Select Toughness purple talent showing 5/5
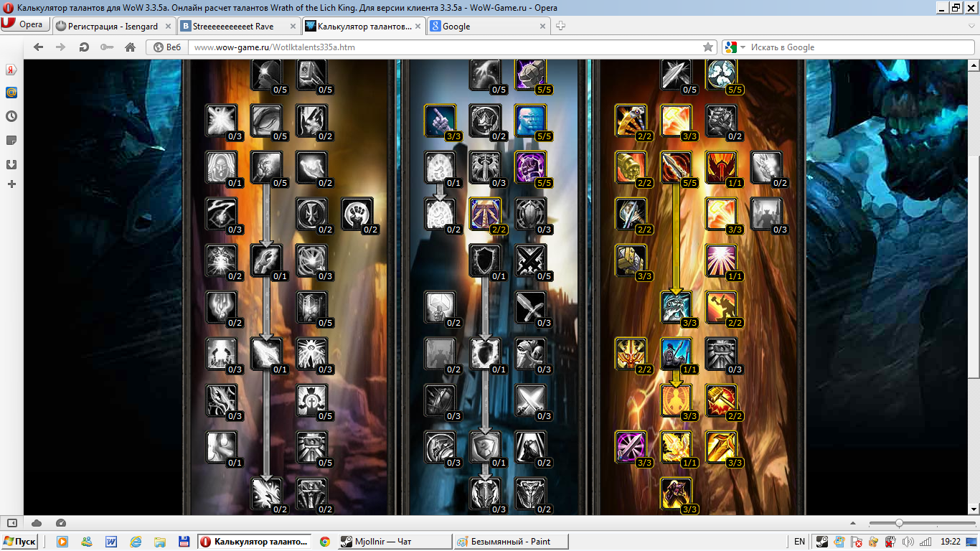980x551 pixels. (530, 167)
